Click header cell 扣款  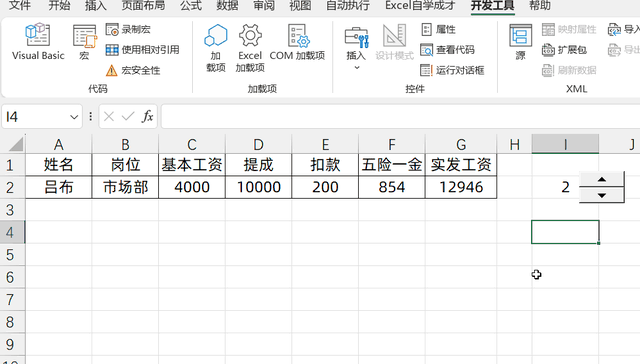[325, 165]
